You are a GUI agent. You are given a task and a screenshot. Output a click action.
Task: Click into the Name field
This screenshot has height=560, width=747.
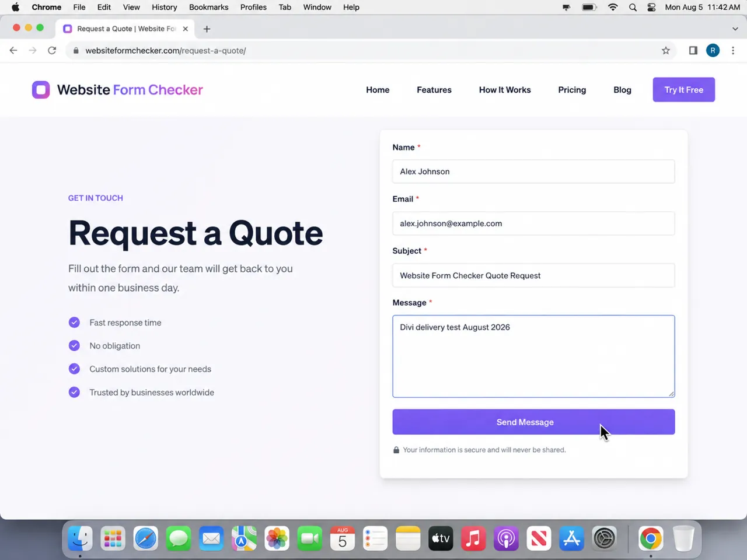(533, 171)
